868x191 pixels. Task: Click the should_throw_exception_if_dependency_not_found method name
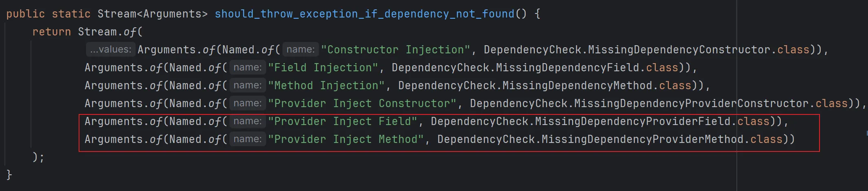coord(364,14)
